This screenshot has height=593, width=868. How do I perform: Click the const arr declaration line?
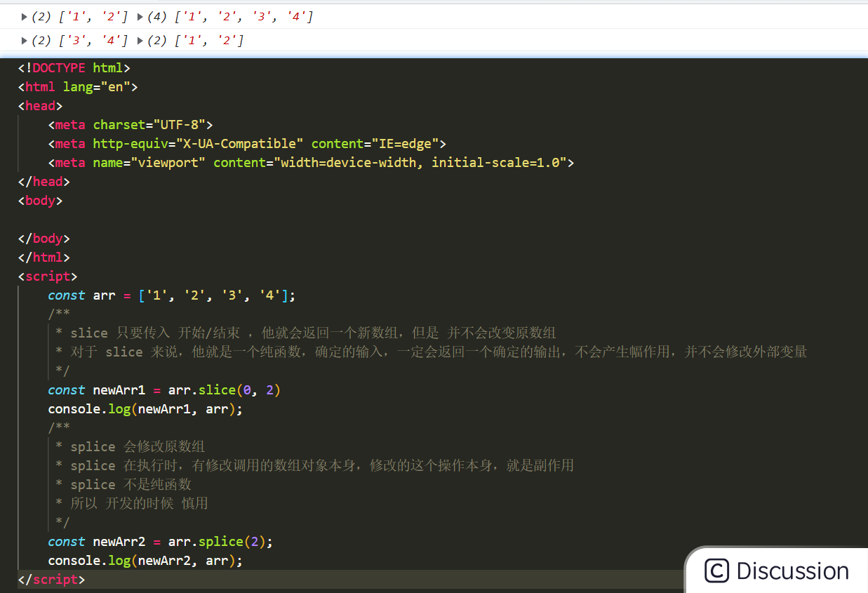click(x=172, y=295)
